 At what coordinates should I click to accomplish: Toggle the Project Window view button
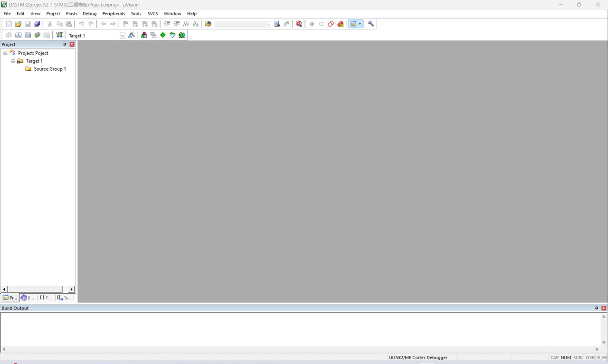353,24
